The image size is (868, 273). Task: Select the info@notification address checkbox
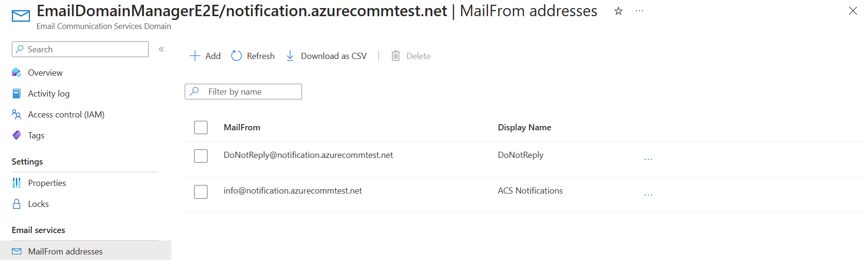201,192
